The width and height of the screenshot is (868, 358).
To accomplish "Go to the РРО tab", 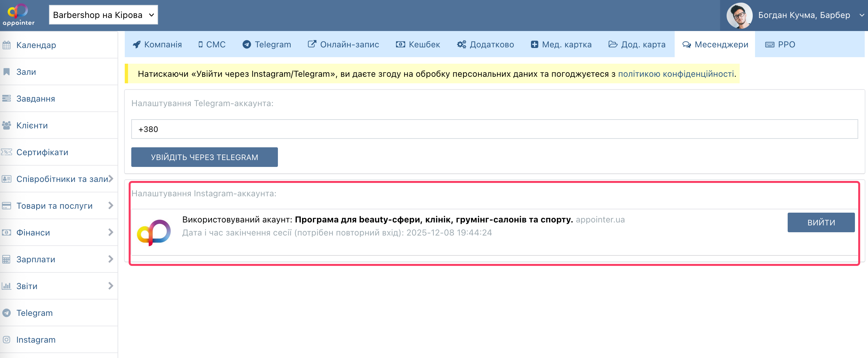I will [780, 44].
